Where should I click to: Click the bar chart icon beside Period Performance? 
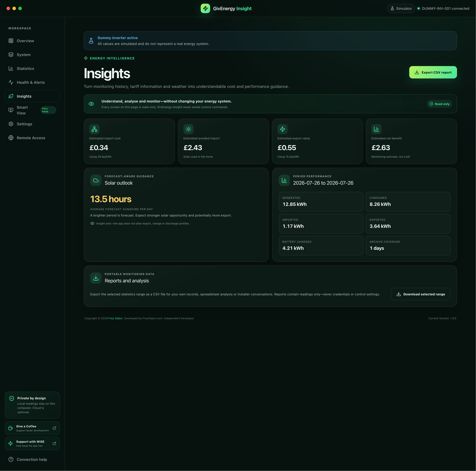coord(284,180)
